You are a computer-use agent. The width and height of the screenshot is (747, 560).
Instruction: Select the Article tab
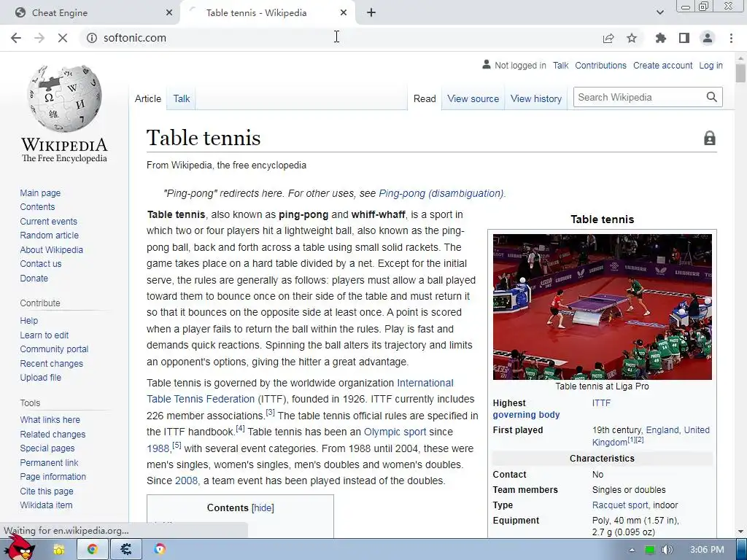click(147, 98)
